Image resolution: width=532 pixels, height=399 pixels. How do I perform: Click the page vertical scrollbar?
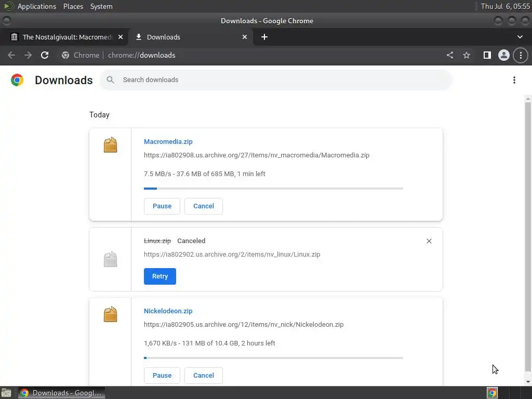pos(528,236)
